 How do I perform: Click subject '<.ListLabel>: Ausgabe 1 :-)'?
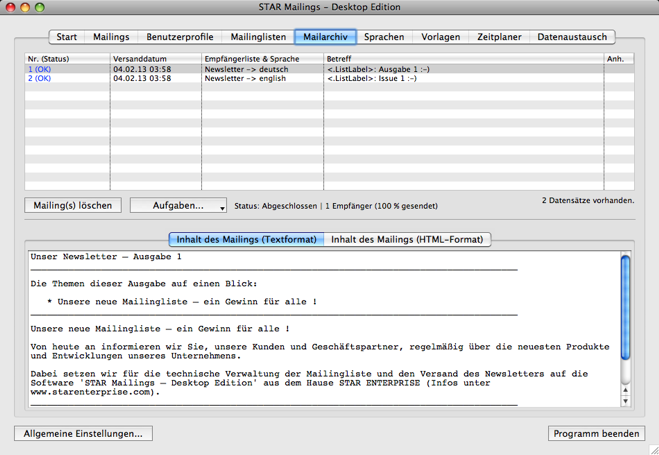[x=378, y=69]
